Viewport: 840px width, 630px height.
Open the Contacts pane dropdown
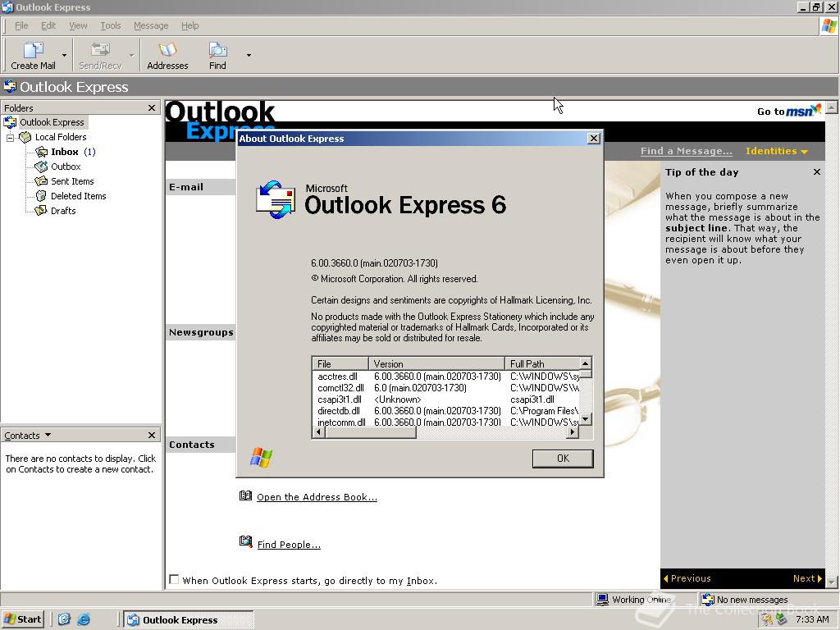(x=48, y=435)
